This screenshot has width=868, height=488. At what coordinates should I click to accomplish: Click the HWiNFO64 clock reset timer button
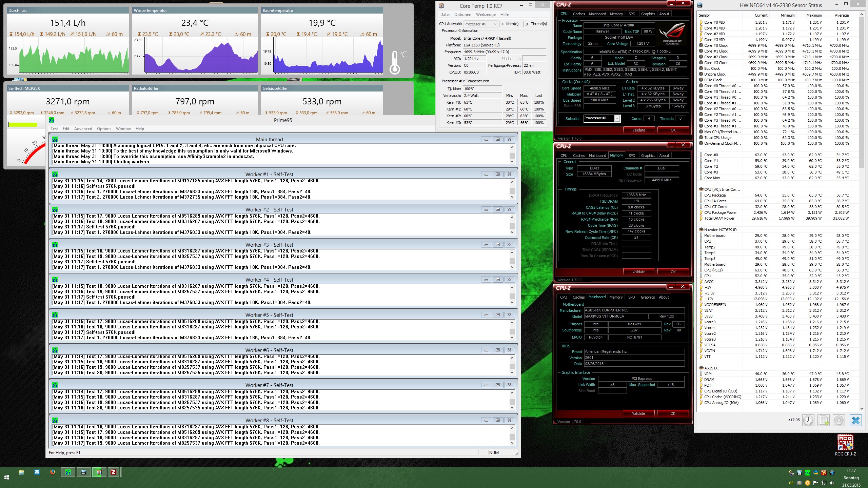pyautogui.click(x=808, y=420)
